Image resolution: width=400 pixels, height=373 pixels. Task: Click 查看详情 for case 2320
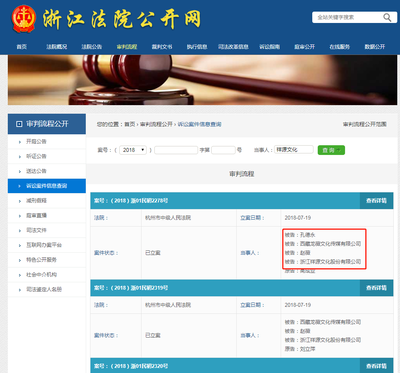376,366
